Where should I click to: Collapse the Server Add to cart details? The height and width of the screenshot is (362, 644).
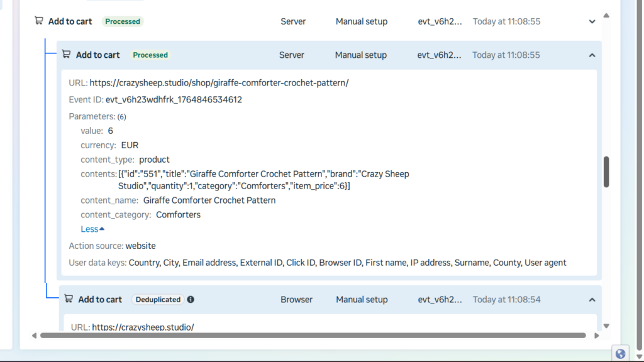pos(592,55)
